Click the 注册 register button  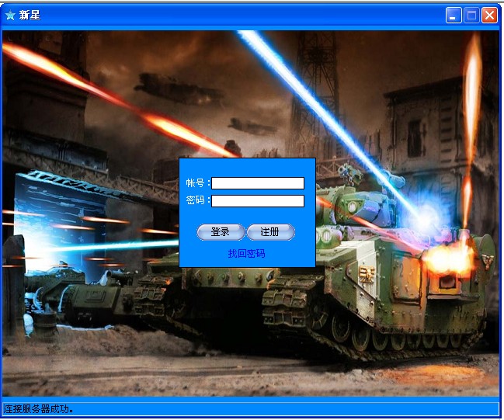270,232
